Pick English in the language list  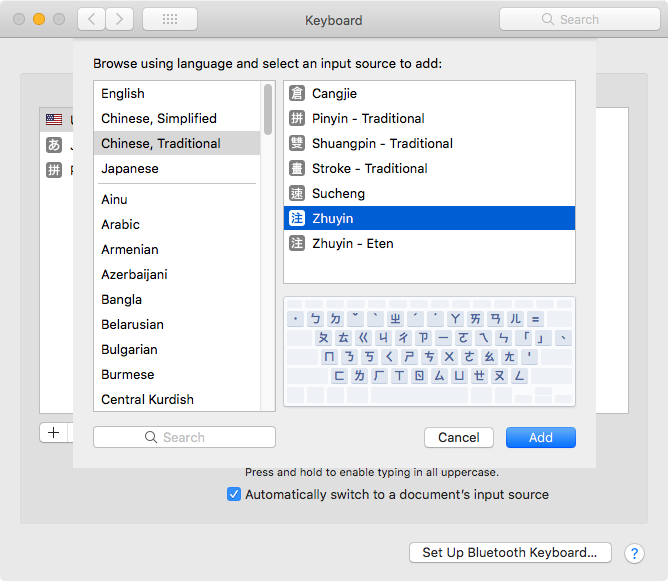(123, 93)
